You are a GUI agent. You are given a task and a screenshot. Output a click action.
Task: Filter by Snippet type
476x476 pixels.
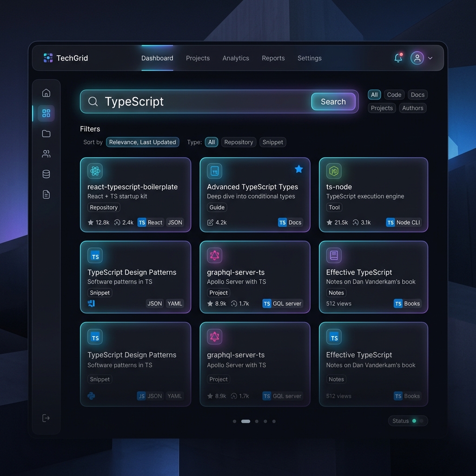tap(272, 142)
